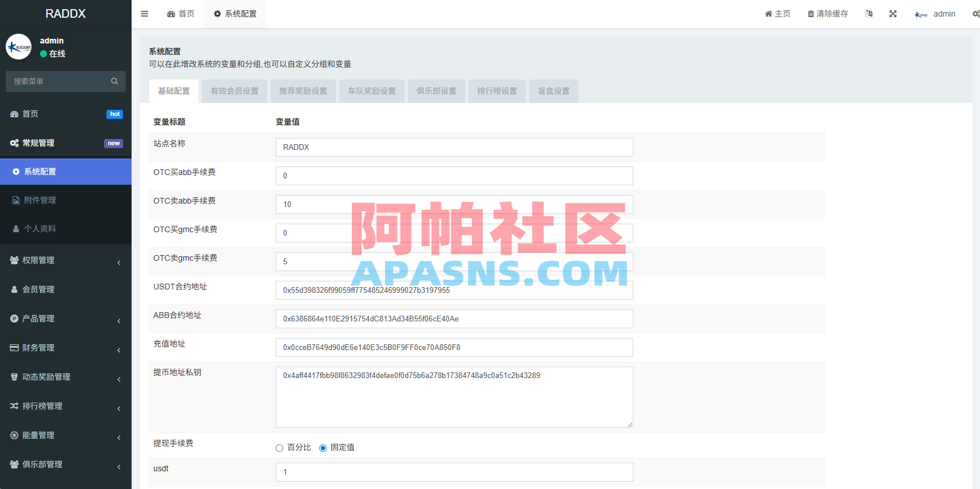Switch to the 有效会员设置 tab
The width and height of the screenshot is (980, 489).
coord(235,91)
